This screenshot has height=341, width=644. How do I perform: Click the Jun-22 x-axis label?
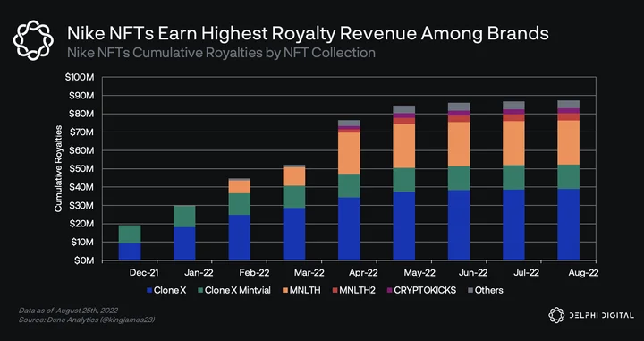[x=473, y=273]
